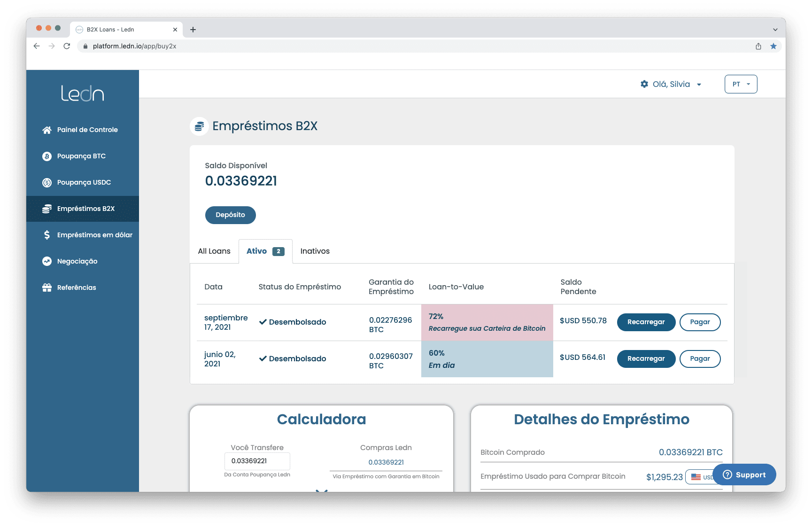Open the Referências page
This screenshot has height=529, width=812.
click(83, 288)
